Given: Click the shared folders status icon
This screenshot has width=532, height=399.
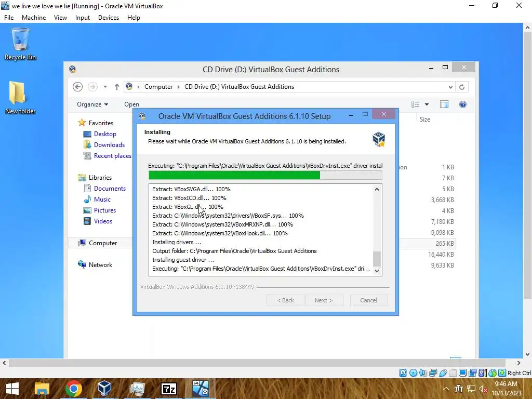Looking at the screenshot, I should point(453,373).
